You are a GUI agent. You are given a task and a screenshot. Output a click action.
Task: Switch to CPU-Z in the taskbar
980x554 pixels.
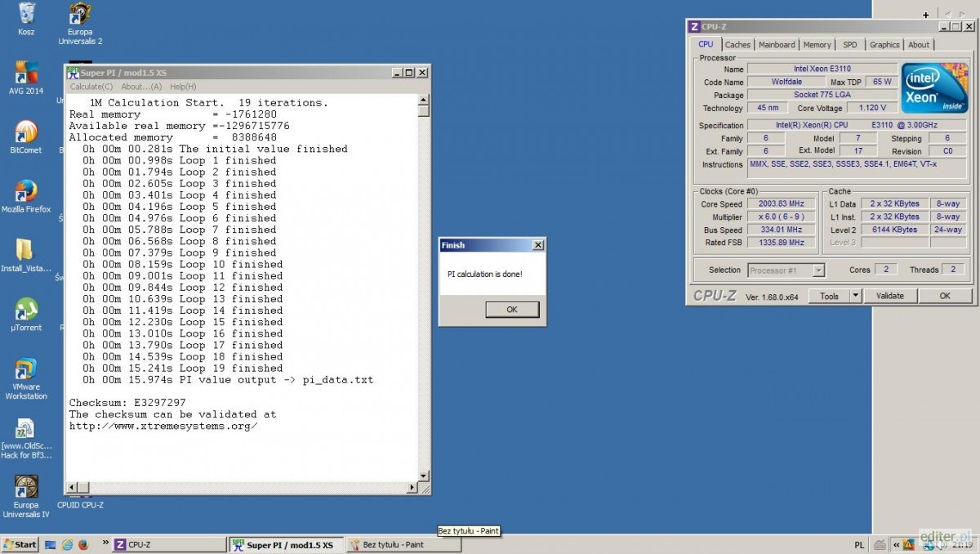point(168,544)
